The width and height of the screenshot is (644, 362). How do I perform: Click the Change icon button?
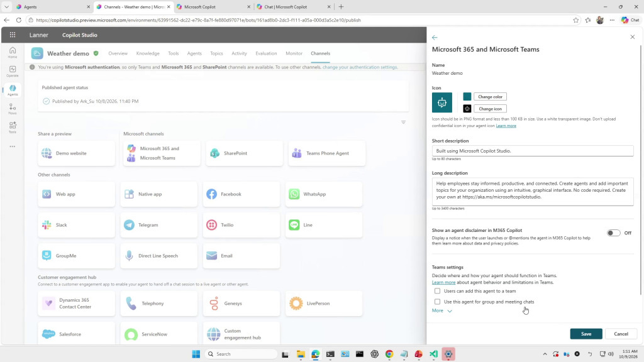490,109
